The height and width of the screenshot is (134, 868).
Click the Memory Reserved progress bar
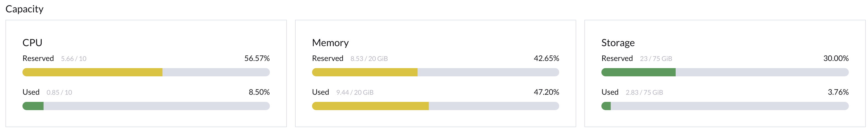(435, 72)
